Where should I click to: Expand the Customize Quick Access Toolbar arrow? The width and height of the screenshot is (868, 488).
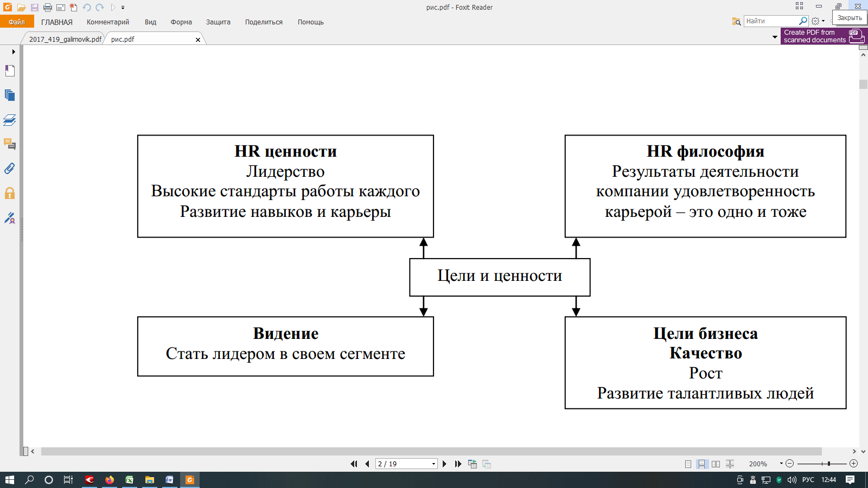(123, 8)
